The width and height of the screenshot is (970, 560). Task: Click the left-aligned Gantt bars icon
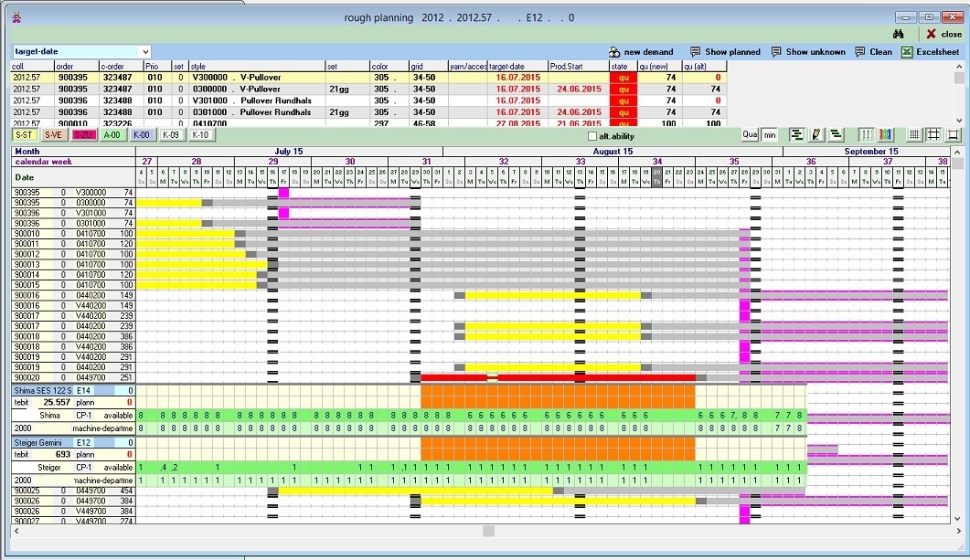point(796,135)
